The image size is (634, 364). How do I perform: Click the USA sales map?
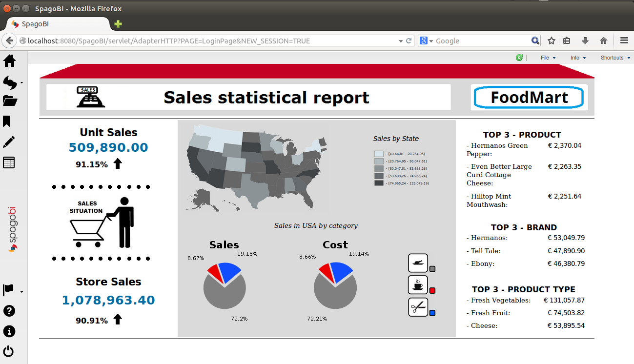click(257, 167)
